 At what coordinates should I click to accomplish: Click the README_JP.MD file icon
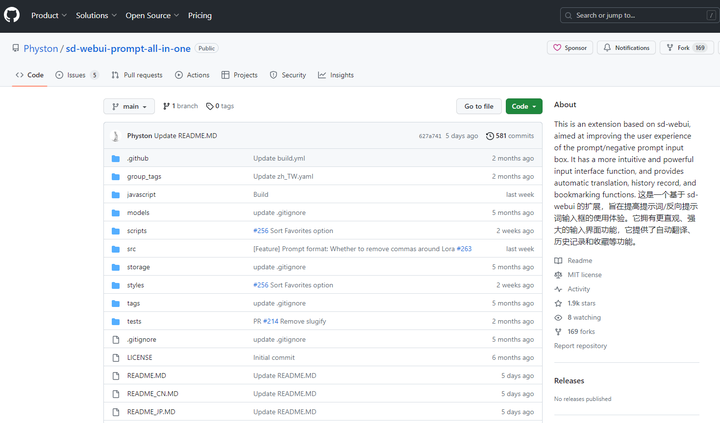coord(116,412)
